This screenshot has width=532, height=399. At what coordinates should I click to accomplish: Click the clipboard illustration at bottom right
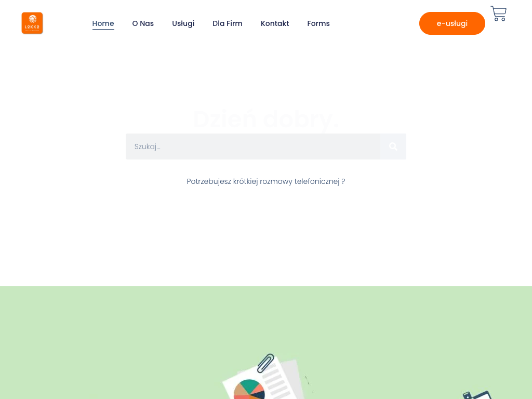pyautogui.click(x=477, y=395)
